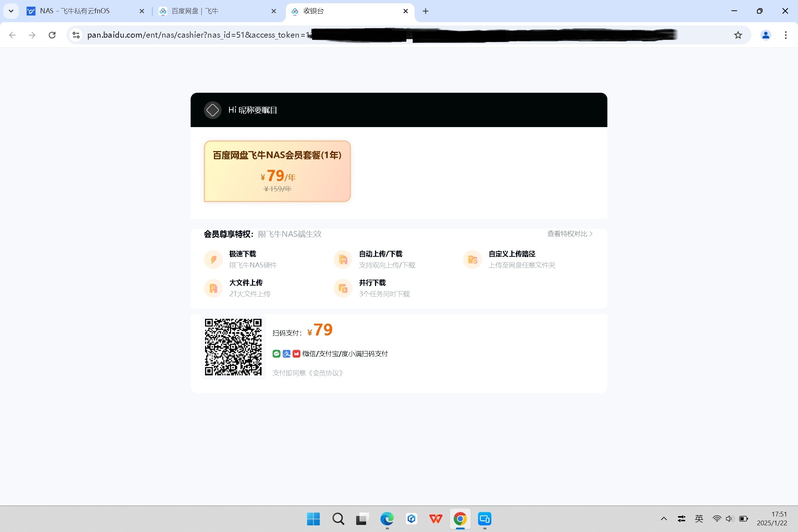Image resolution: width=798 pixels, height=532 pixels.
Task: Show hidden system tray icons
Action: [x=664, y=519]
